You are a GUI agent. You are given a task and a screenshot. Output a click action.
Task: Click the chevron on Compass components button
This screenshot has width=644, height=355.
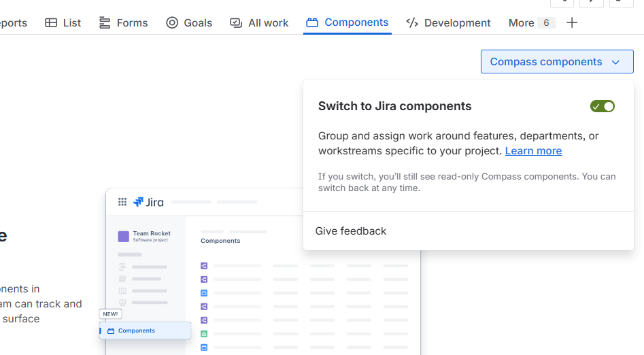tap(615, 63)
